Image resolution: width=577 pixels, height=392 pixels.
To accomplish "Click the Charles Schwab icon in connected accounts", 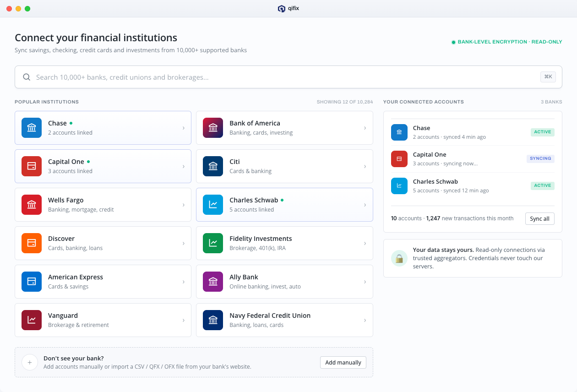I will [399, 186].
